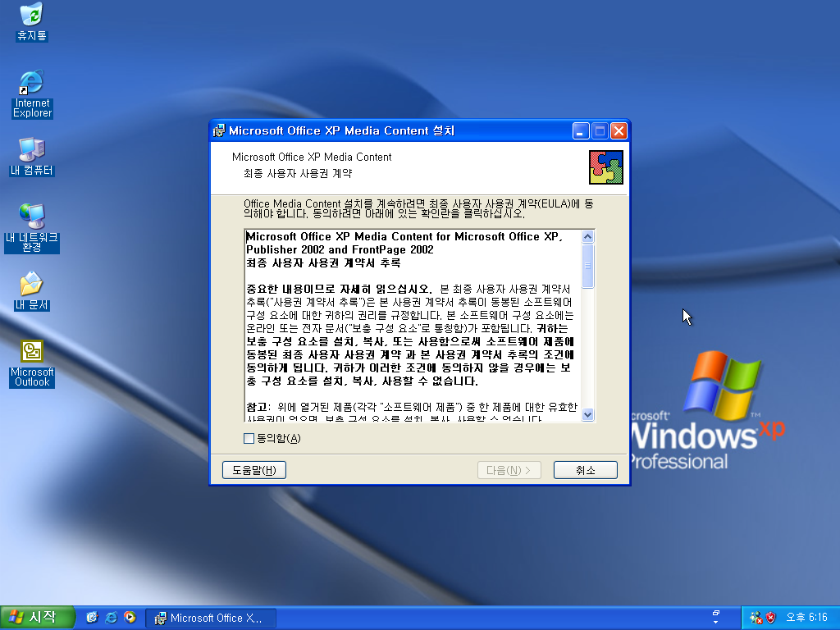Click the EULA scrollbar down arrow
Viewport: 840px width, 630px height.
pos(587,414)
